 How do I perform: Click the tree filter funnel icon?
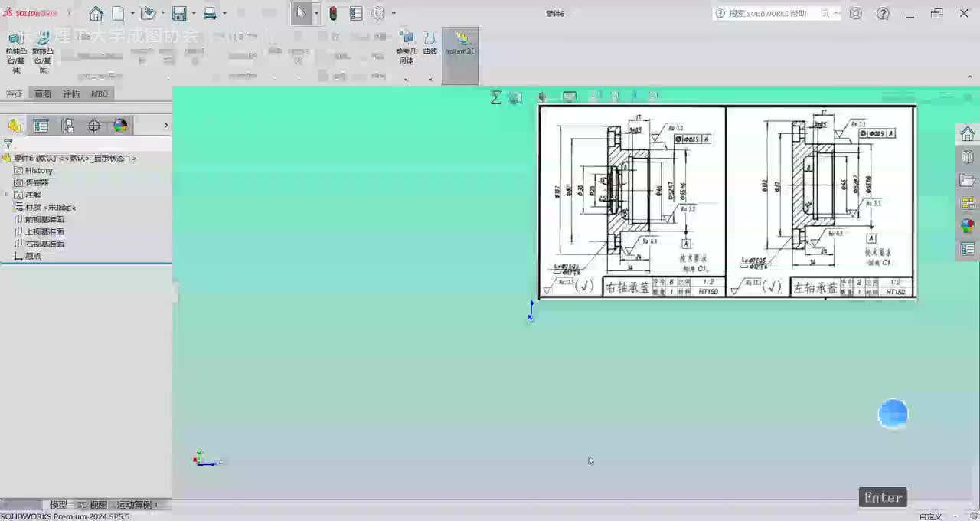coord(8,143)
